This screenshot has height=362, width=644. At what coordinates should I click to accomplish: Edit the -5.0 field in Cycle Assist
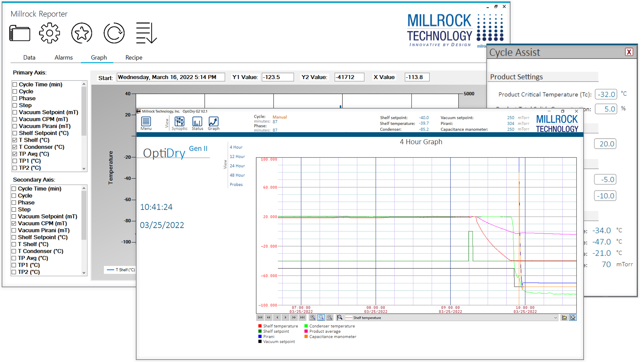point(605,179)
